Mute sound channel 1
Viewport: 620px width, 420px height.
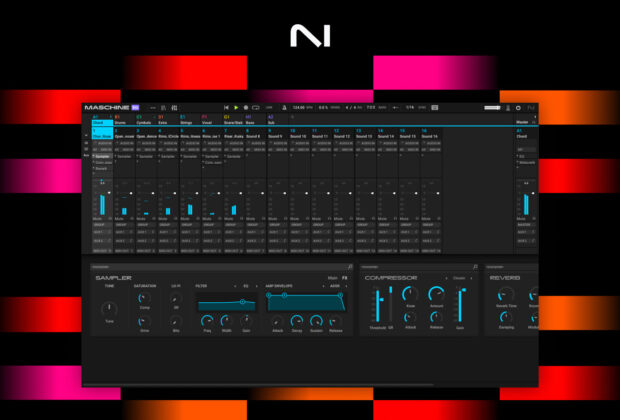point(97,219)
